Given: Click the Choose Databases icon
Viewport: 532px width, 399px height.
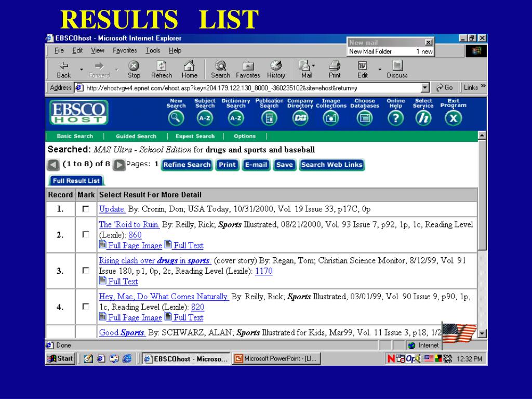Looking at the screenshot, I should coord(364,118).
